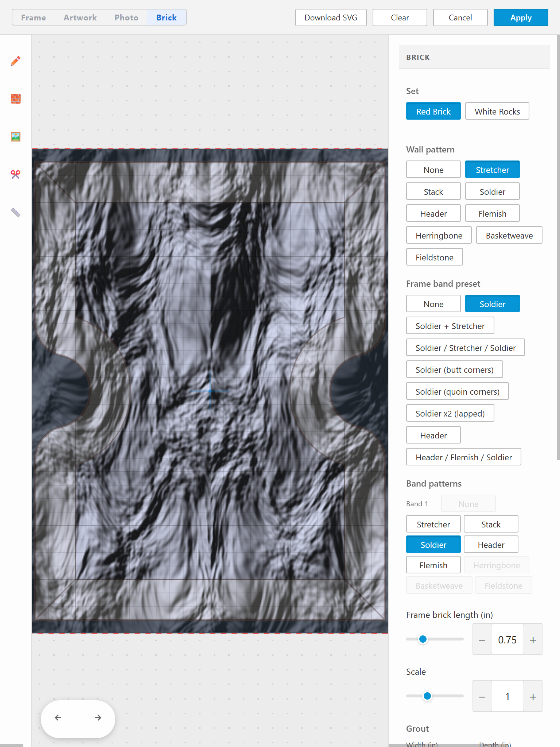Adjust the Scale slider
Viewport: 560px width, 747px height.
pos(435,696)
